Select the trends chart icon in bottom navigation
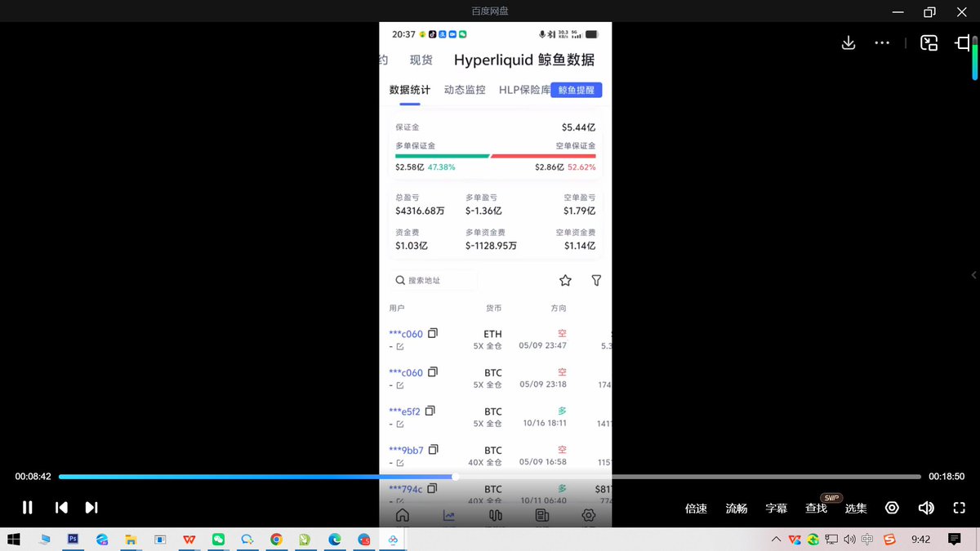Viewport: 980px width, 551px height. coord(448,514)
